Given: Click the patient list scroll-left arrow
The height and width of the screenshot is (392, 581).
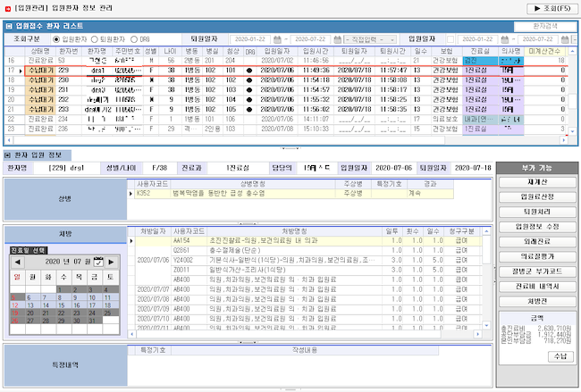Looking at the screenshot, I should (x=8, y=140).
